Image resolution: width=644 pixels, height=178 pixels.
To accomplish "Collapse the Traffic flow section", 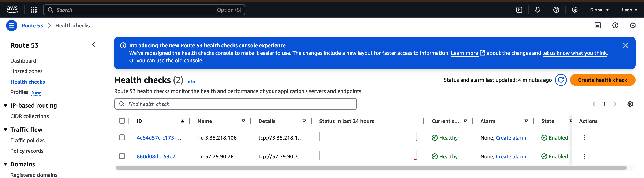I will tap(5, 130).
